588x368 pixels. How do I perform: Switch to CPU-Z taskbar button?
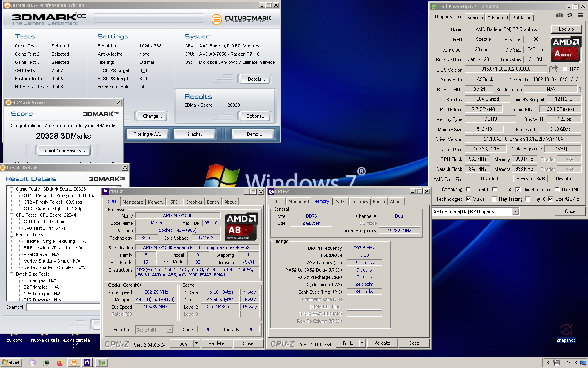[x=87, y=362]
